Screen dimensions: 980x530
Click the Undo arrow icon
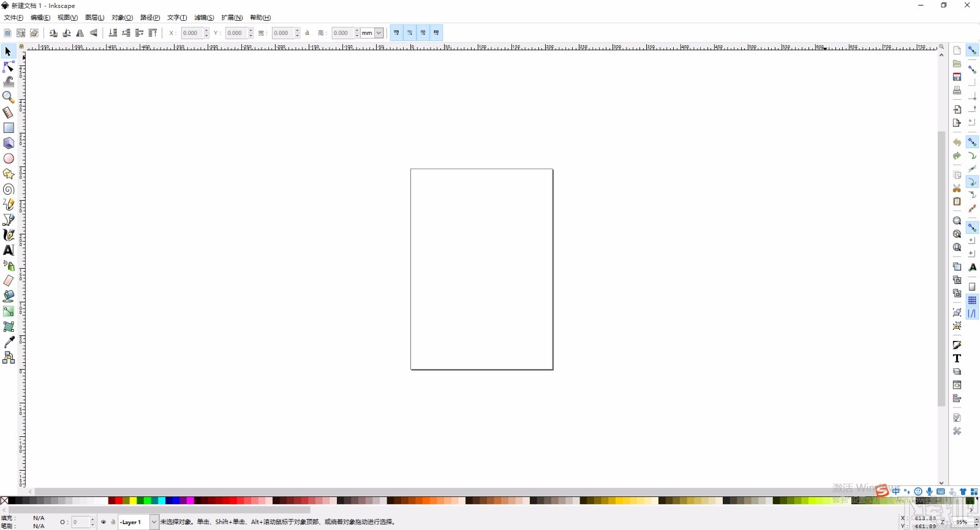957,142
